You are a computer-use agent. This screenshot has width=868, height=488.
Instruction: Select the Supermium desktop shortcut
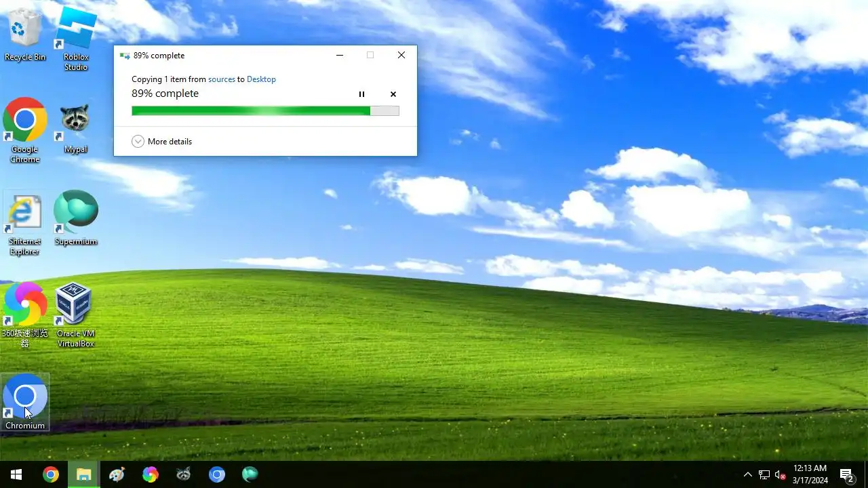pyautogui.click(x=76, y=218)
